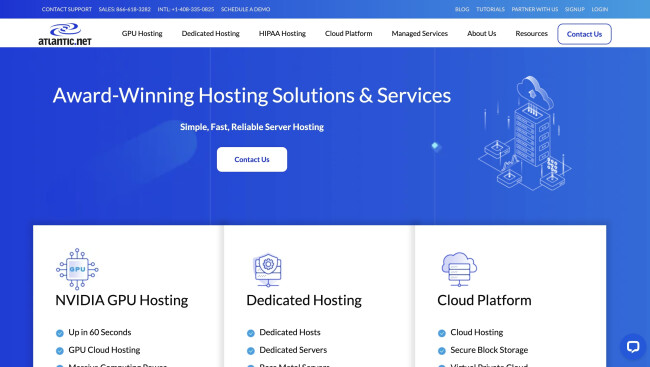Screen dimensions: 650x367
Task: Open Partner With Us link
Action: (535, 9)
